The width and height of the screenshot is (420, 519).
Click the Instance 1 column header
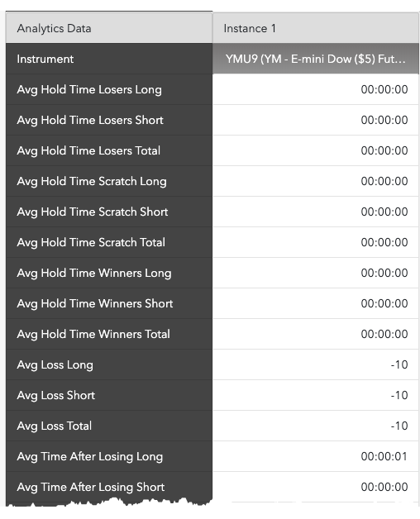click(x=316, y=28)
